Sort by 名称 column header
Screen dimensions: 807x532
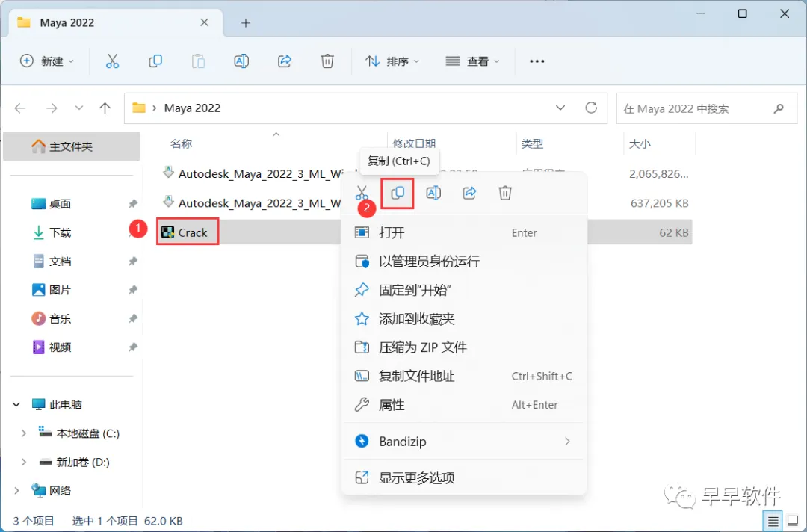tap(181, 144)
